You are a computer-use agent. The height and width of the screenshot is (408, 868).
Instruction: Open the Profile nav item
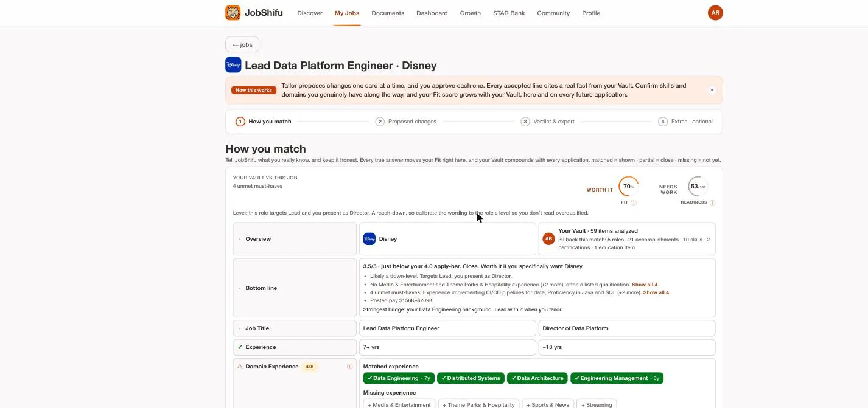pyautogui.click(x=591, y=13)
